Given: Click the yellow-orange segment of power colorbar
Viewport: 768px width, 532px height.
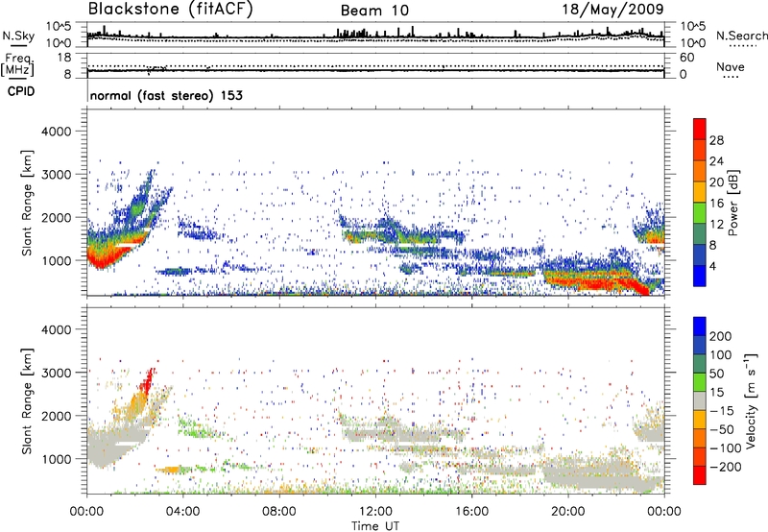Looking at the screenshot, I should 700,192.
